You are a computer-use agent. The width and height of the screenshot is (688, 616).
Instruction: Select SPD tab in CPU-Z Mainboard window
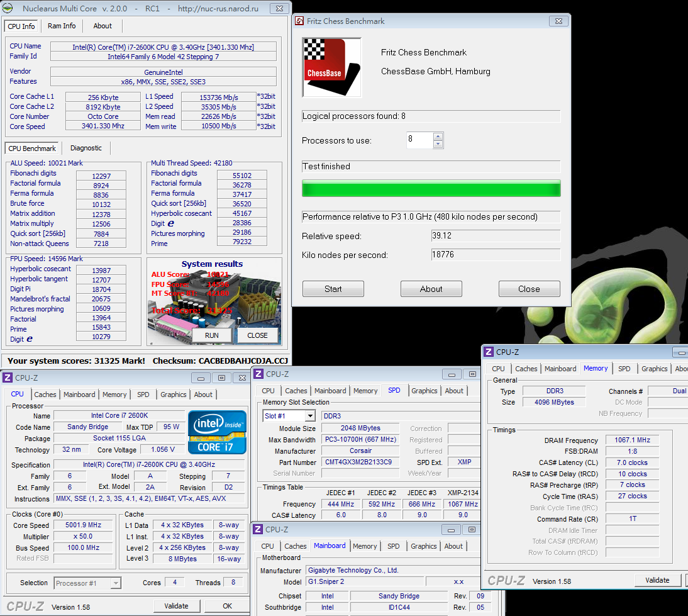coord(394,546)
